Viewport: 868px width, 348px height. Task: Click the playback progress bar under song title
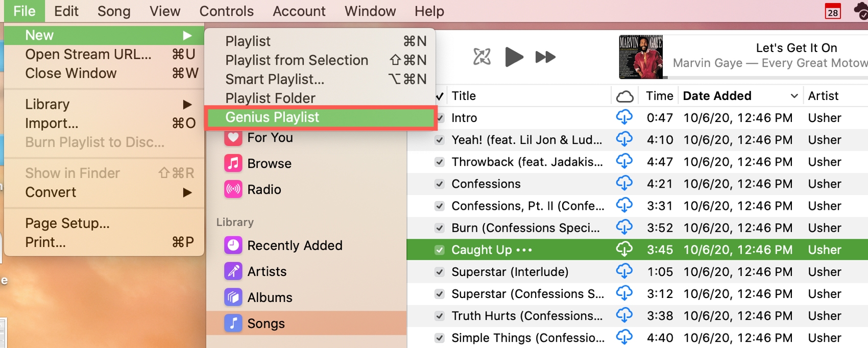coord(766,78)
